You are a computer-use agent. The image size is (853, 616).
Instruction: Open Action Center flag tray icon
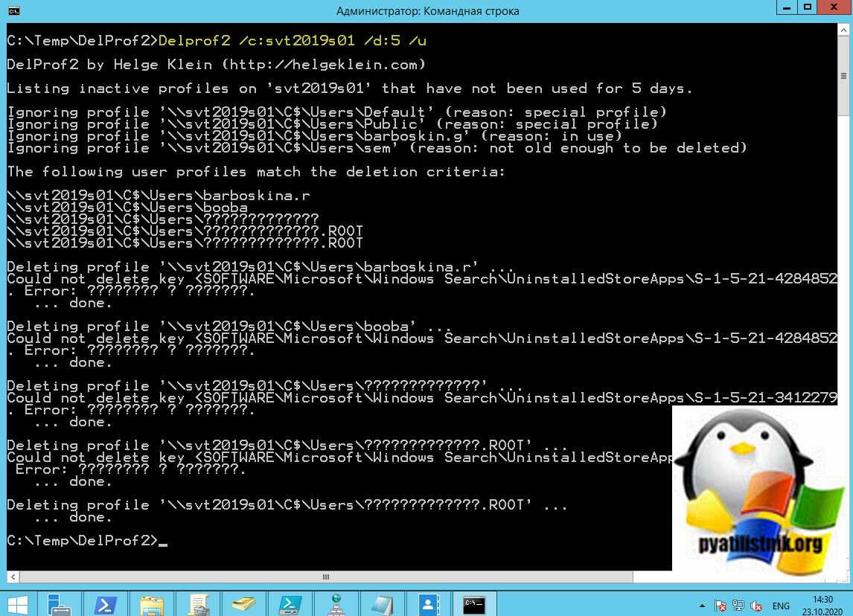(721, 605)
